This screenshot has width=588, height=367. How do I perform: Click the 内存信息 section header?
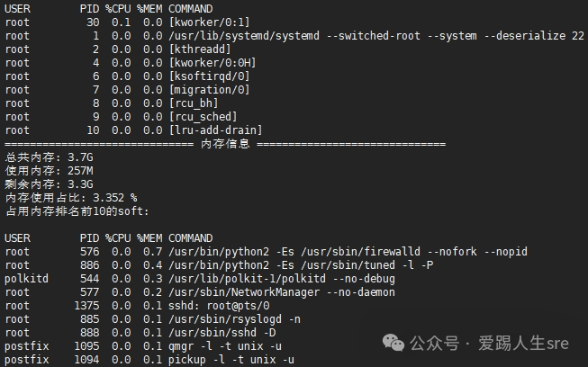(x=225, y=144)
